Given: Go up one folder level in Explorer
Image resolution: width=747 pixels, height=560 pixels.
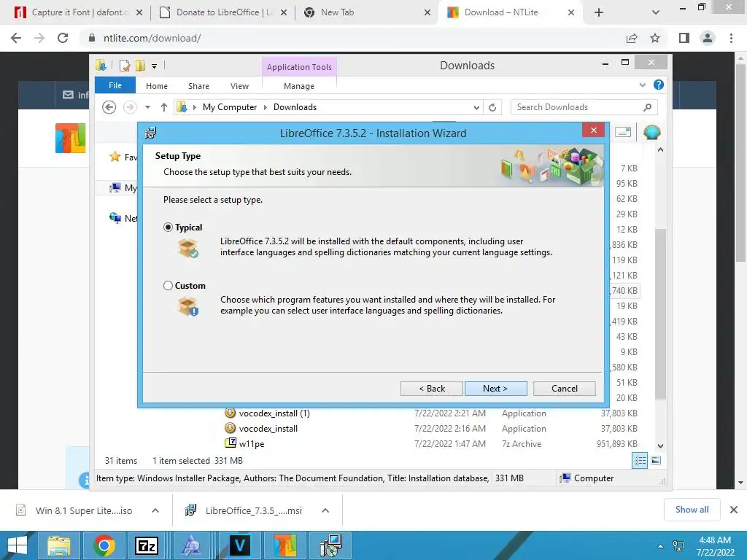Looking at the screenshot, I should tap(164, 107).
